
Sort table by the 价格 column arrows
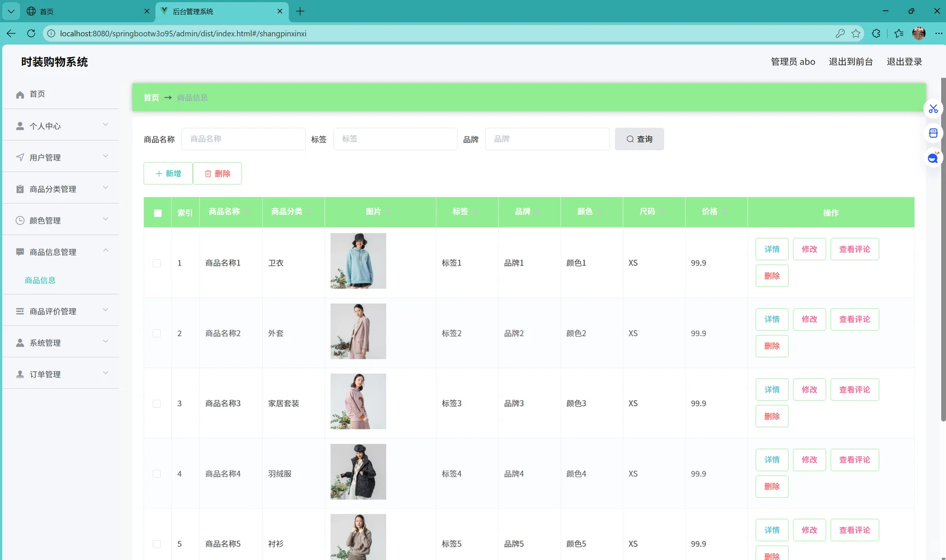724,212
